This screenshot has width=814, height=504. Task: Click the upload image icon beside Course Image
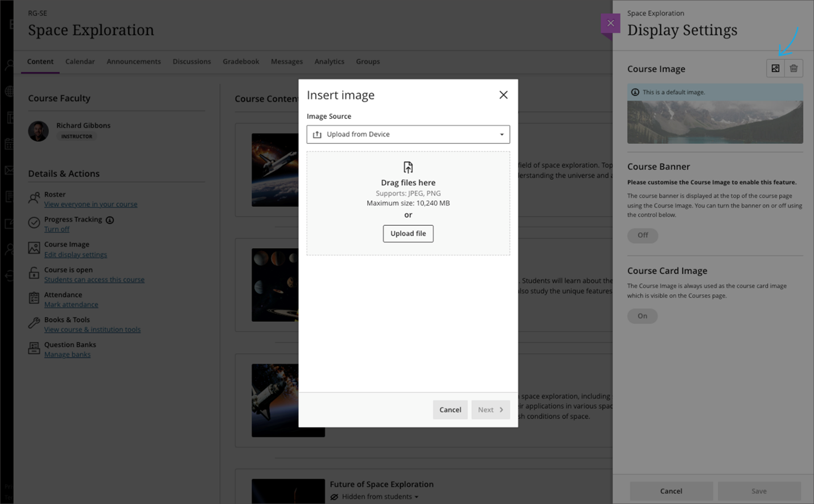[x=775, y=69]
